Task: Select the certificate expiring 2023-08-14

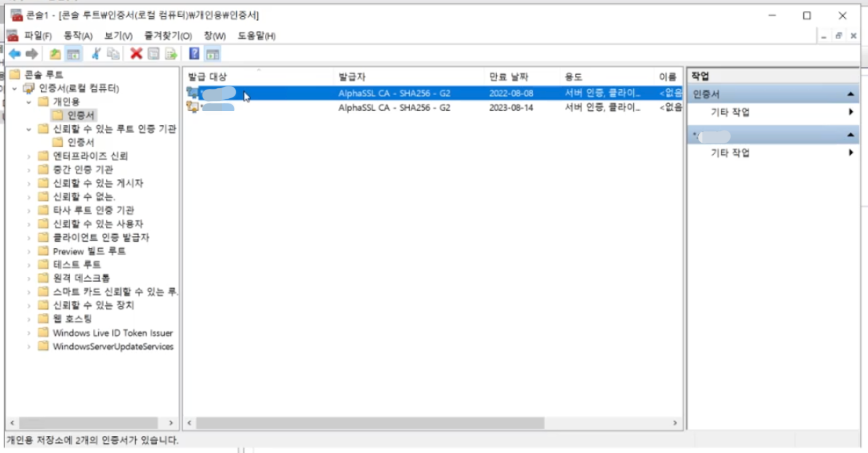Action: [510, 108]
